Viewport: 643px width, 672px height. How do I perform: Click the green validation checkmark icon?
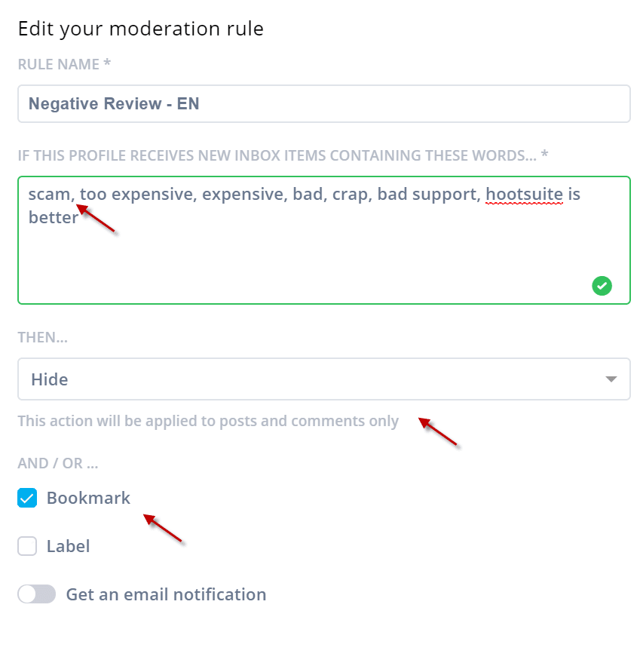click(x=602, y=285)
